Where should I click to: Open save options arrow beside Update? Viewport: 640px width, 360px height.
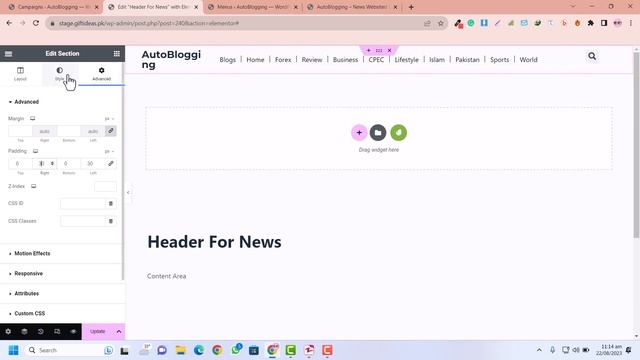pyautogui.click(x=119, y=331)
